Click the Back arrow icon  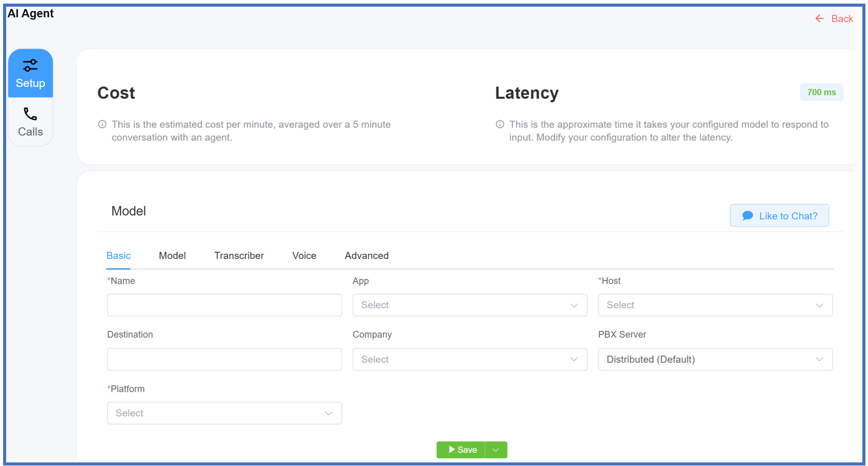(819, 19)
